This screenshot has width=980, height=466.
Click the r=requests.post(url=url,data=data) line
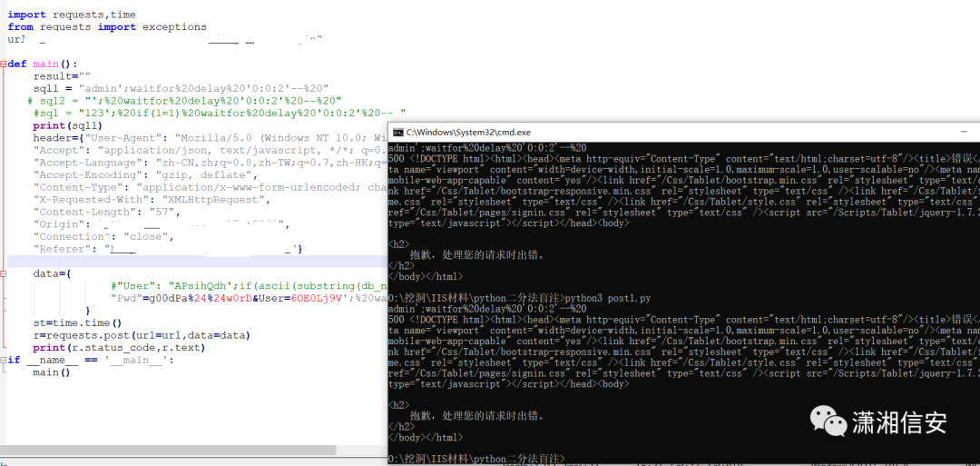pyautogui.click(x=142, y=335)
